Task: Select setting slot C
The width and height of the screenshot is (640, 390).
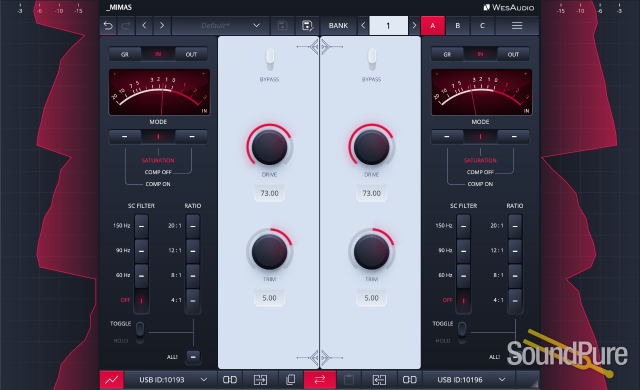Action: [482, 26]
